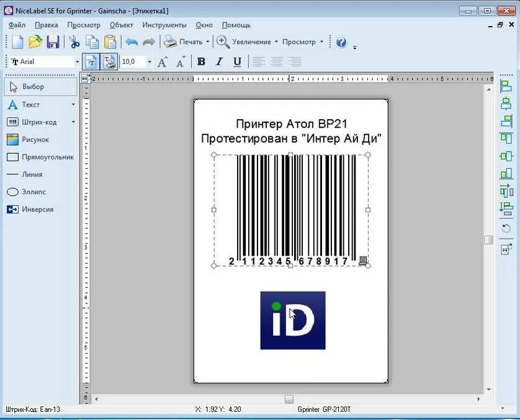The height and width of the screenshot is (420, 520).
Task: Decrease font size with smaller A
Action: [181, 61]
